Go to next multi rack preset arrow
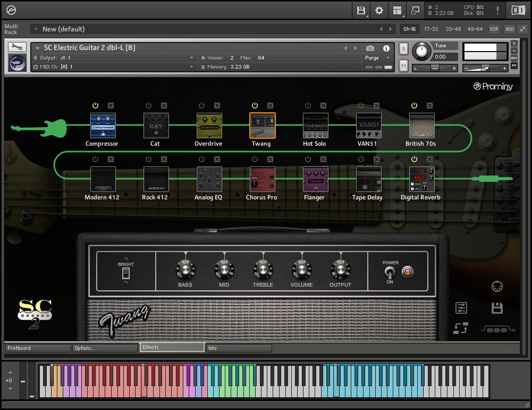532x410 pixels. (x=391, y=29)
